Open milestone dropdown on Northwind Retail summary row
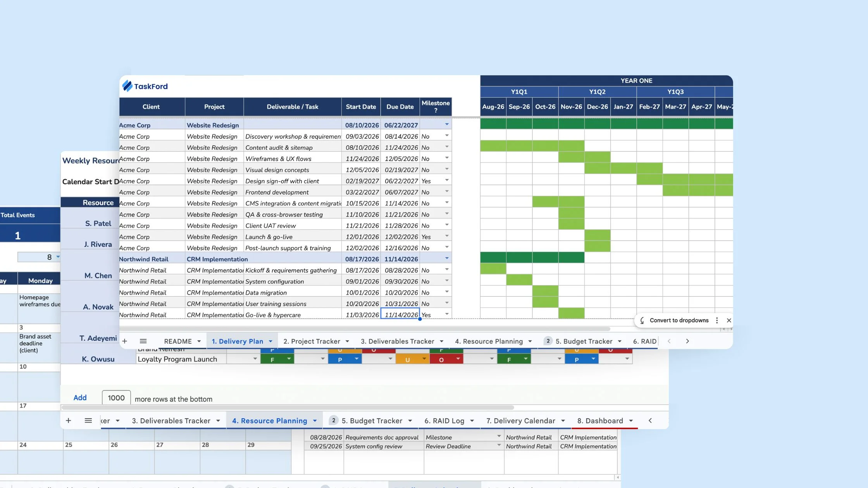Image resolution: width=868 pixels, height=488 pixels. pos(447,258)
